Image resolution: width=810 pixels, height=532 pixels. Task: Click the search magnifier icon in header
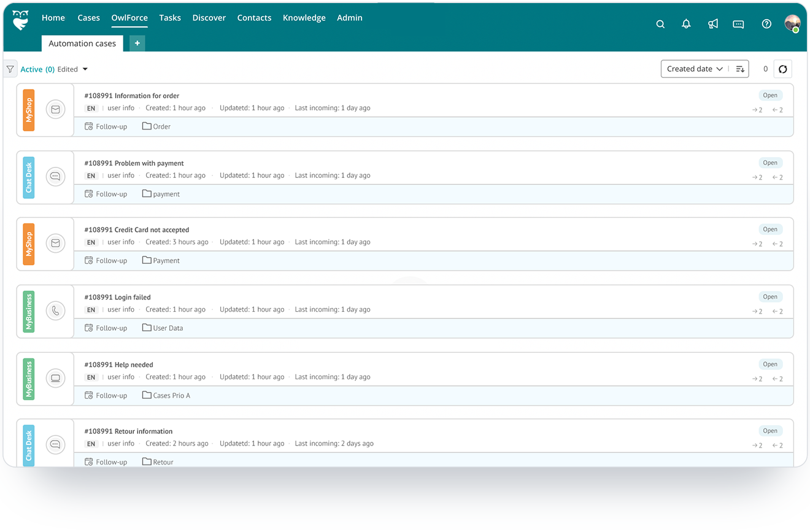tap(660, 25)
